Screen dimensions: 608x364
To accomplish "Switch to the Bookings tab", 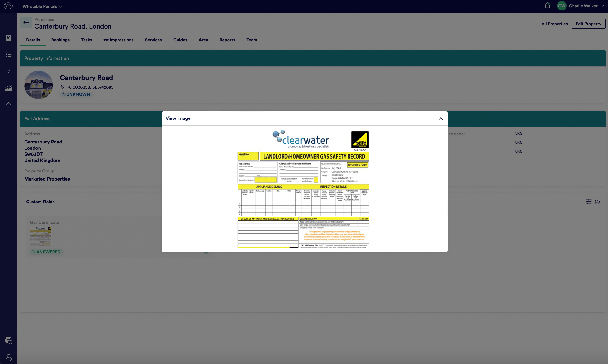I will point(60,40).
